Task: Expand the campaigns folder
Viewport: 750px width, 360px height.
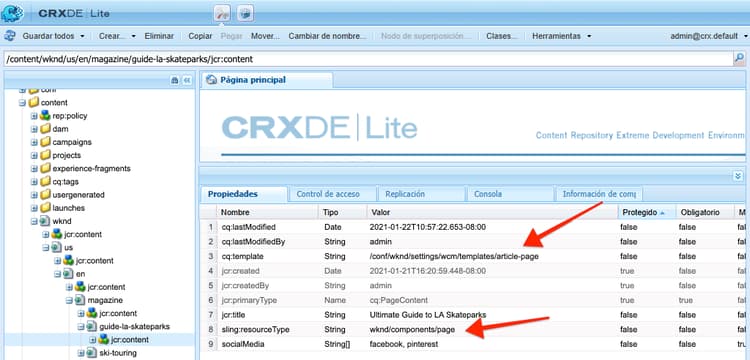Action: click(34, 142)
